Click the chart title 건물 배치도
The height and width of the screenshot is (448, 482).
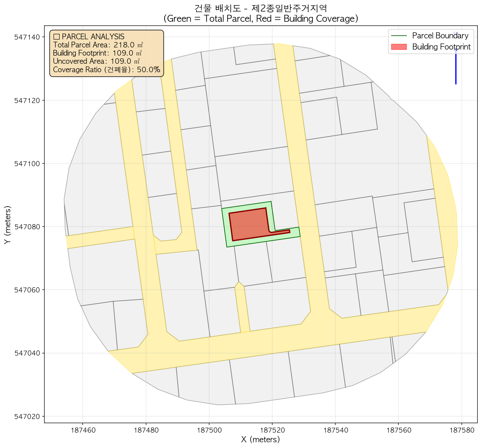click(260, 8)
